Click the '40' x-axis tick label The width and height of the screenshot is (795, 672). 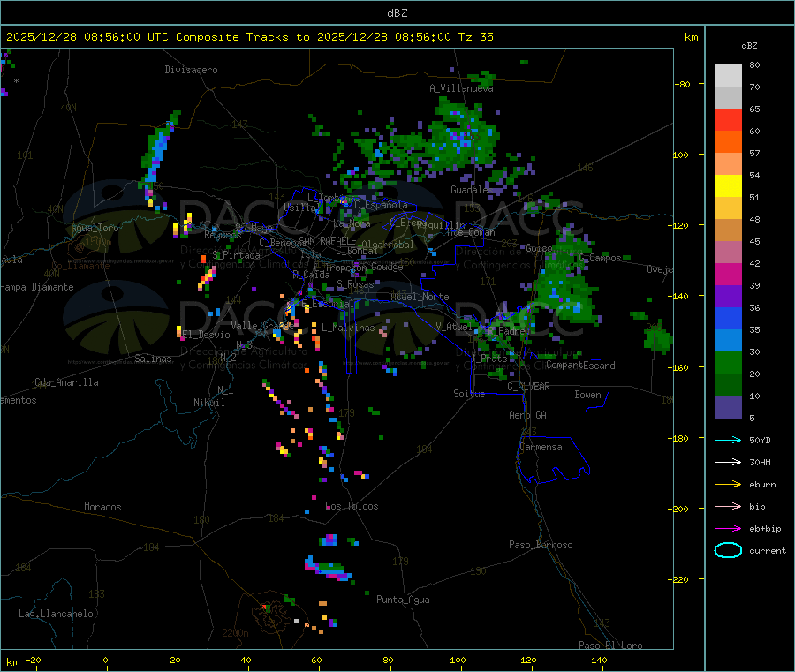(x=246, y=660)
